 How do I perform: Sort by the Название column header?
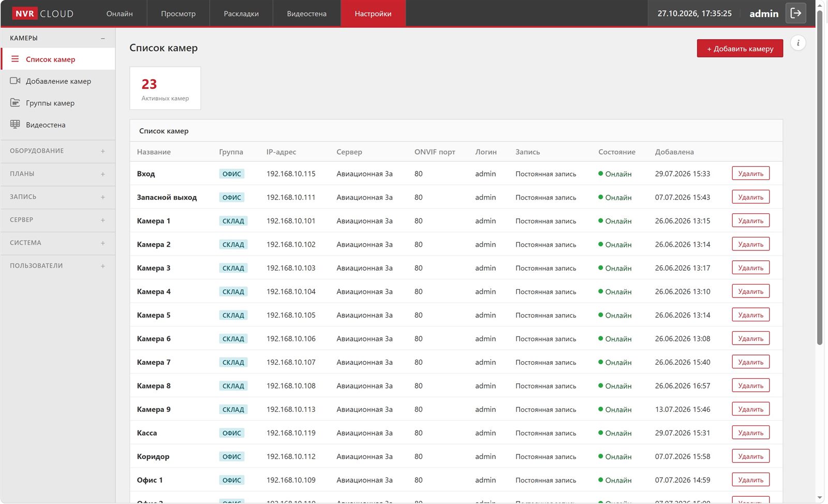(x=154, y=152)
